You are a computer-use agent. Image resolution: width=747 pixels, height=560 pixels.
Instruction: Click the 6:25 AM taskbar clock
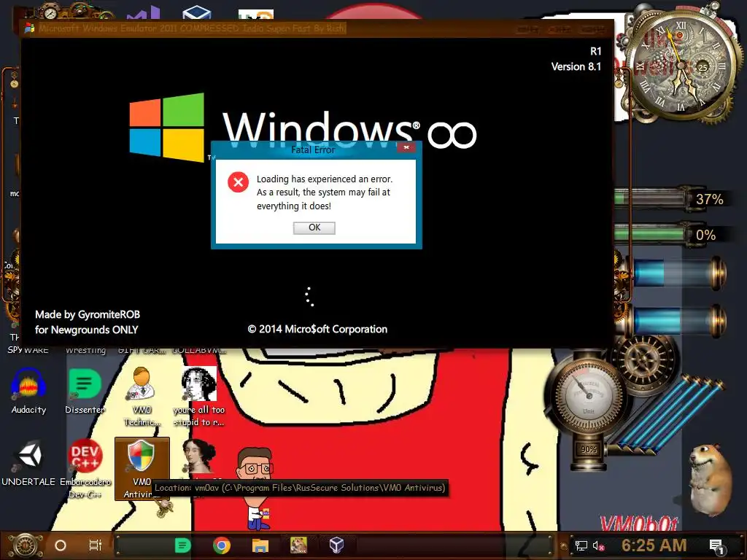tap(654, 545)
